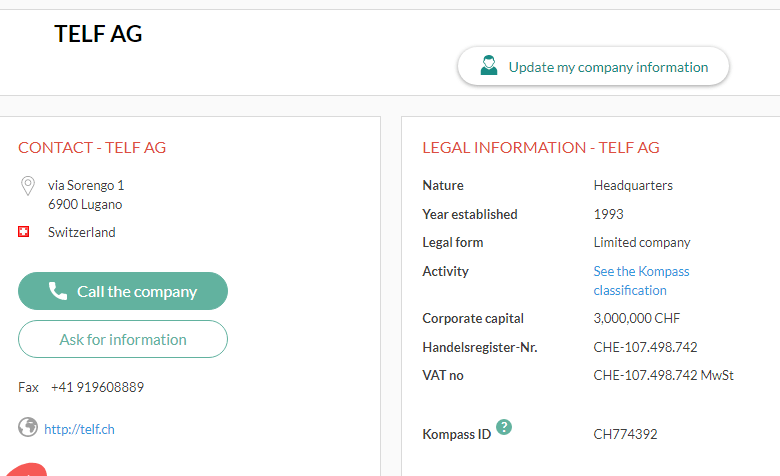The width and height of the screenshot is (780, 476).
Task: Click the map pin address icon
Action: pyautogui.click(x=28, y=186)
